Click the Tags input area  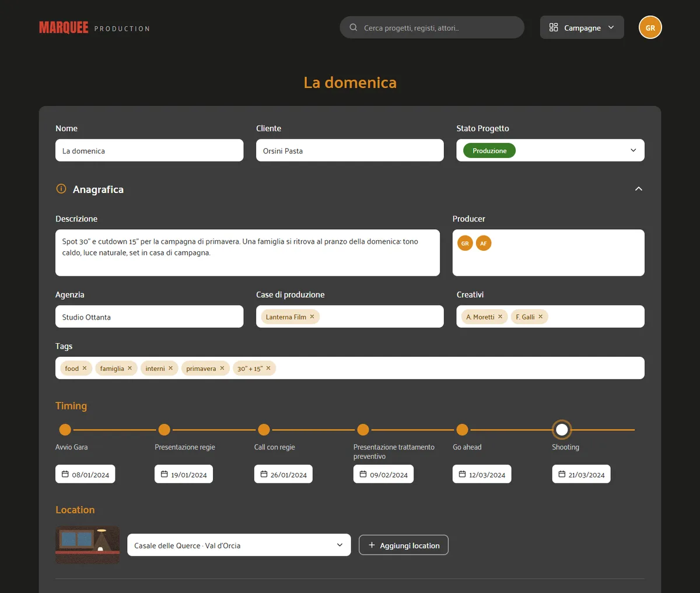350,368
